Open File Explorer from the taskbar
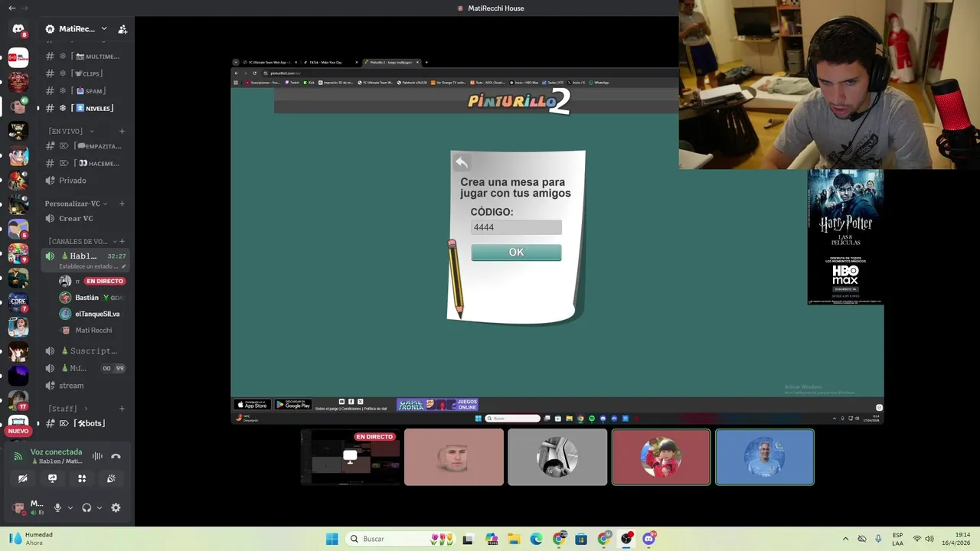 514,539
